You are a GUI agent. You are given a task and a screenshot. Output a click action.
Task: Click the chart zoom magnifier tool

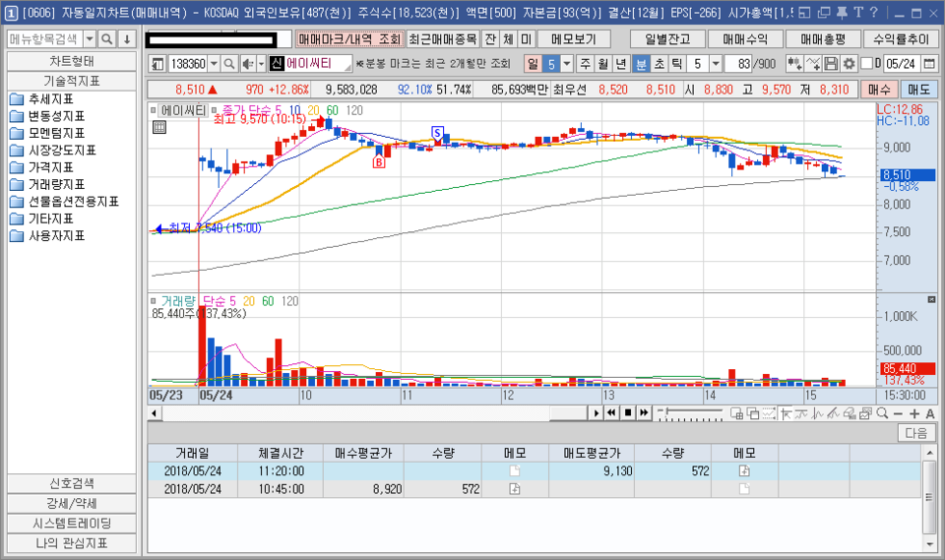coord(882,413)
